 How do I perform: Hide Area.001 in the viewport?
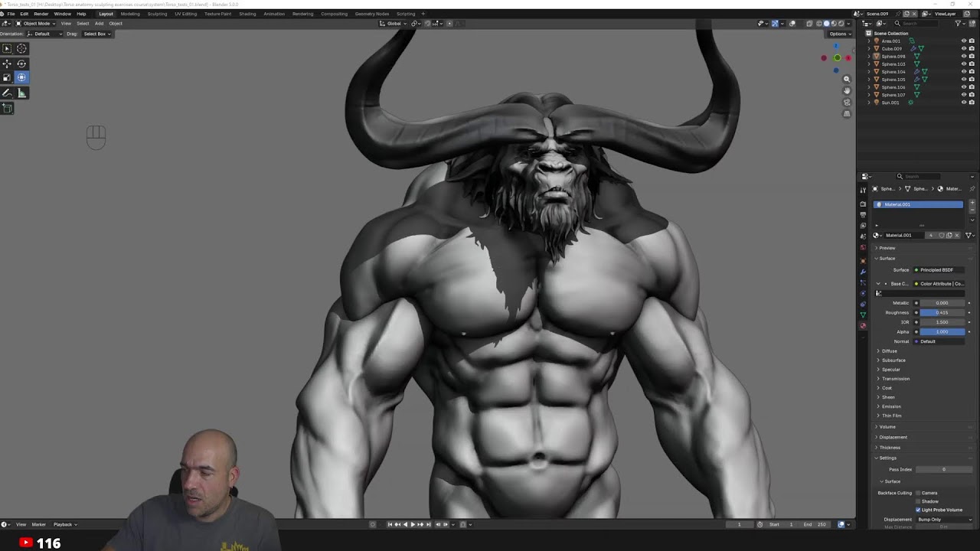(963, 41)
